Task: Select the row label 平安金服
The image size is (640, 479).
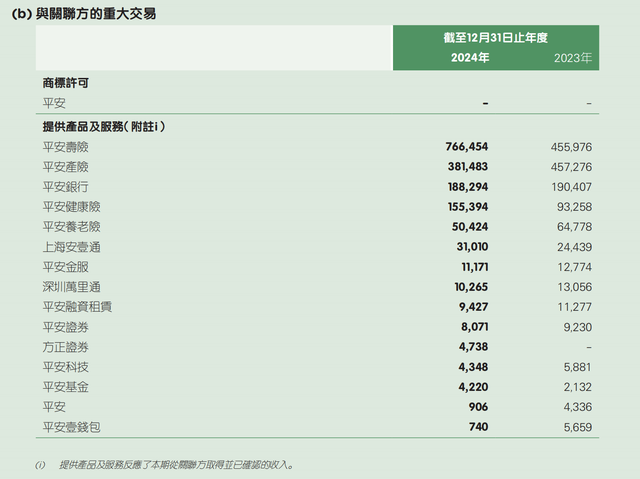Action: [66, 267]
